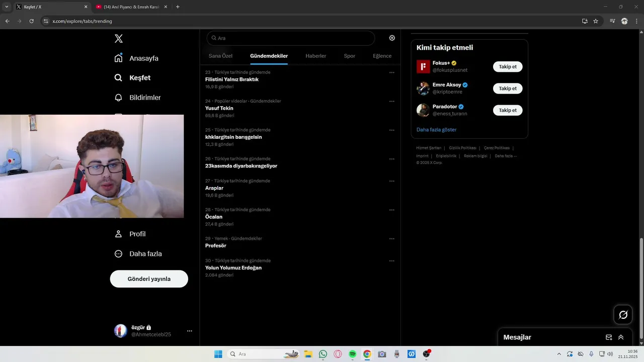
Task: Open trend Öcalan
Action: pyautogui.click(x=214, y=217)
